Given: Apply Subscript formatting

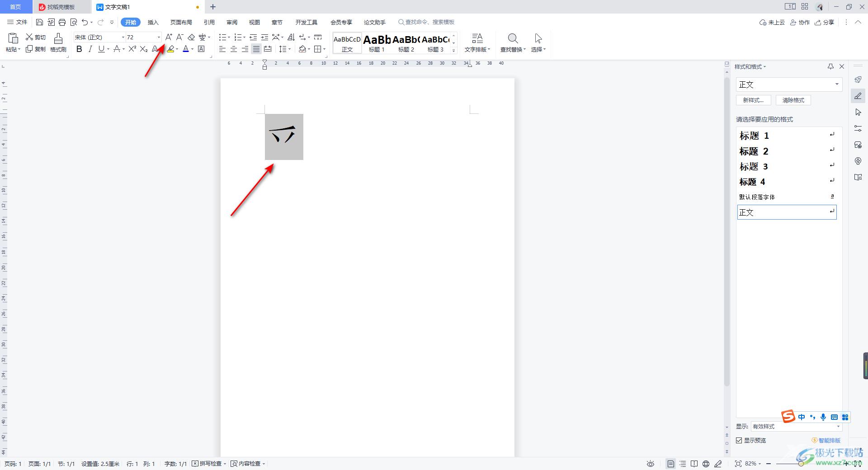Looking at the screenshot, I should point(144,49).
